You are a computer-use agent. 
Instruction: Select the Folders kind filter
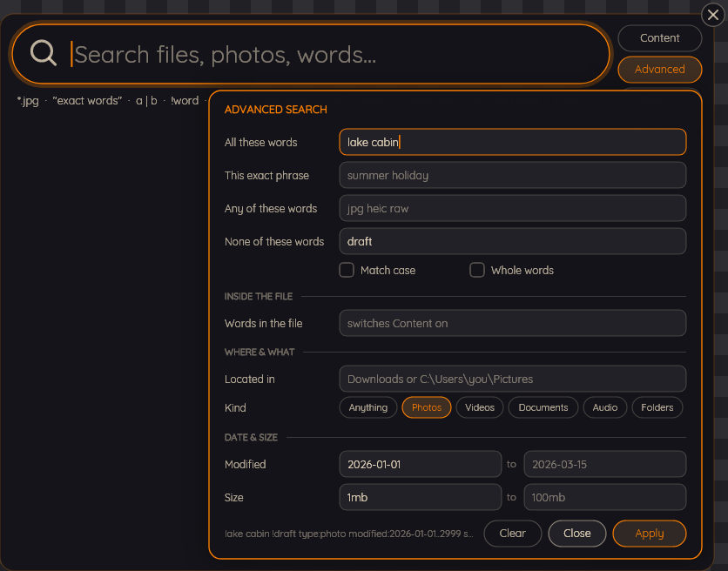[657, 407]
